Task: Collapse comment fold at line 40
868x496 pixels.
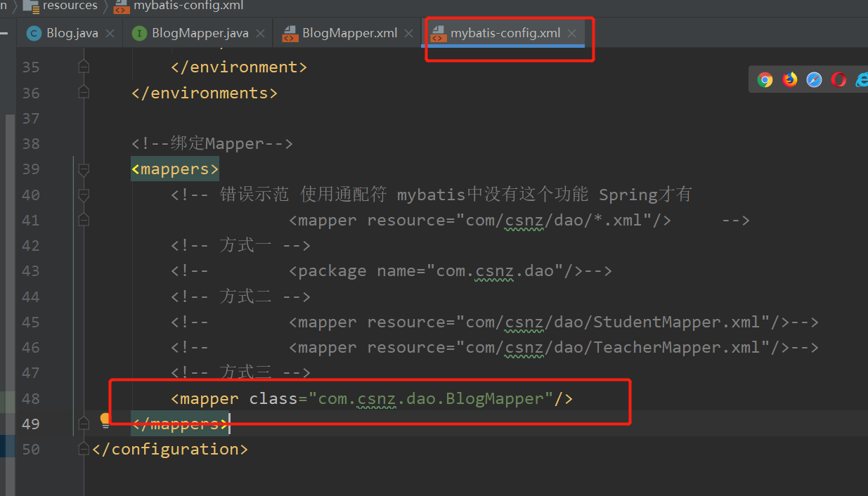Action: click(x=84, y=195)
